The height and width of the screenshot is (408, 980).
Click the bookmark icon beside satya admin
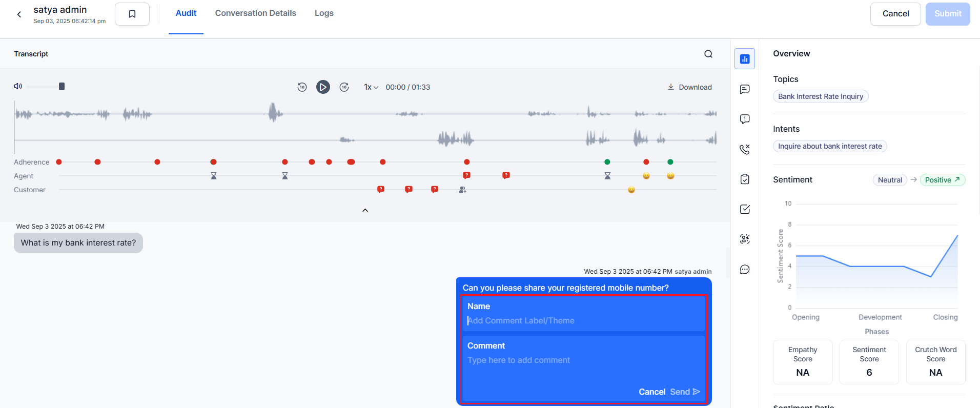[x=132, y=14]
